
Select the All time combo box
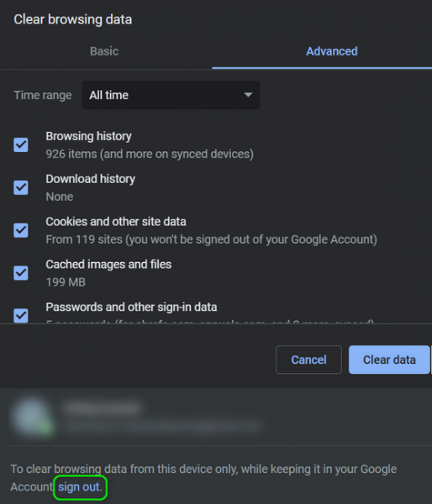pos(171,95)
